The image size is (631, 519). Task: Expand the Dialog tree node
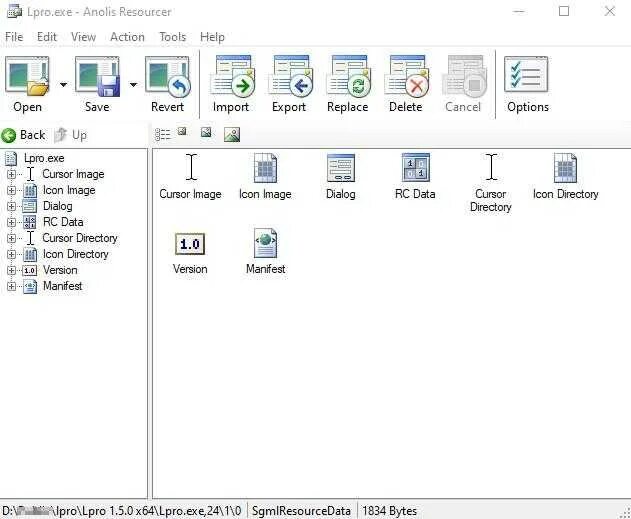[12, 206]
